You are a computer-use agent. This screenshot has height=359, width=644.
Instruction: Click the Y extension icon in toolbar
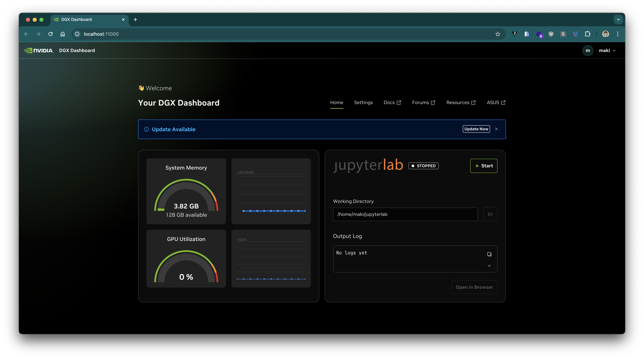pos(514,34)
